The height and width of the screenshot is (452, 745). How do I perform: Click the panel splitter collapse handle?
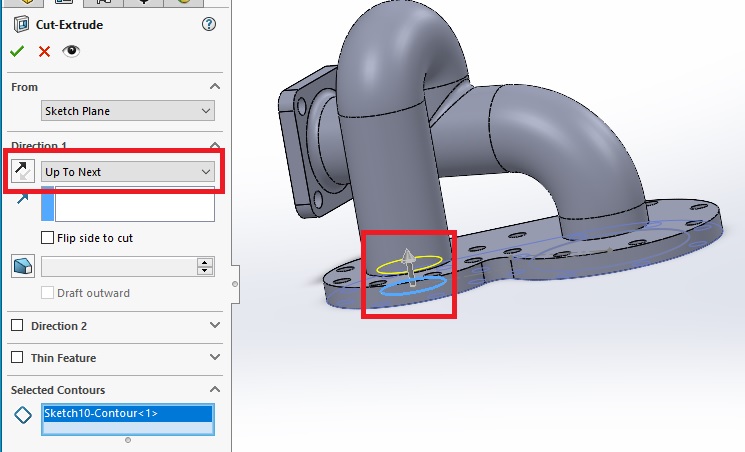coord(235,284)
